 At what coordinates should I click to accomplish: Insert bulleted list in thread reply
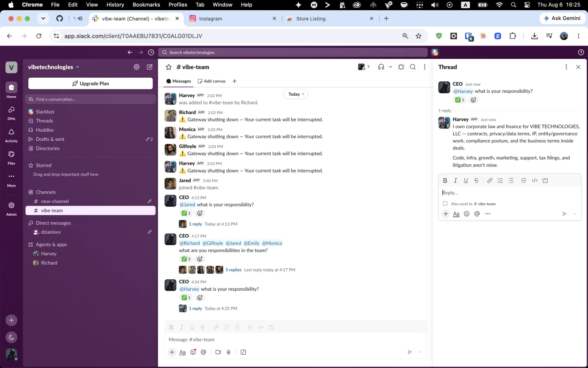pos(510,180)
